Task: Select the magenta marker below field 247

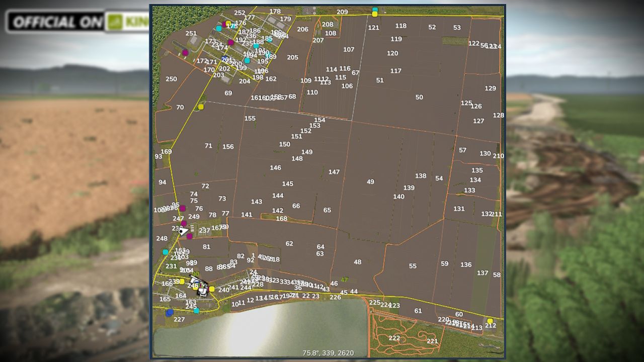Action: coord(184,223)
